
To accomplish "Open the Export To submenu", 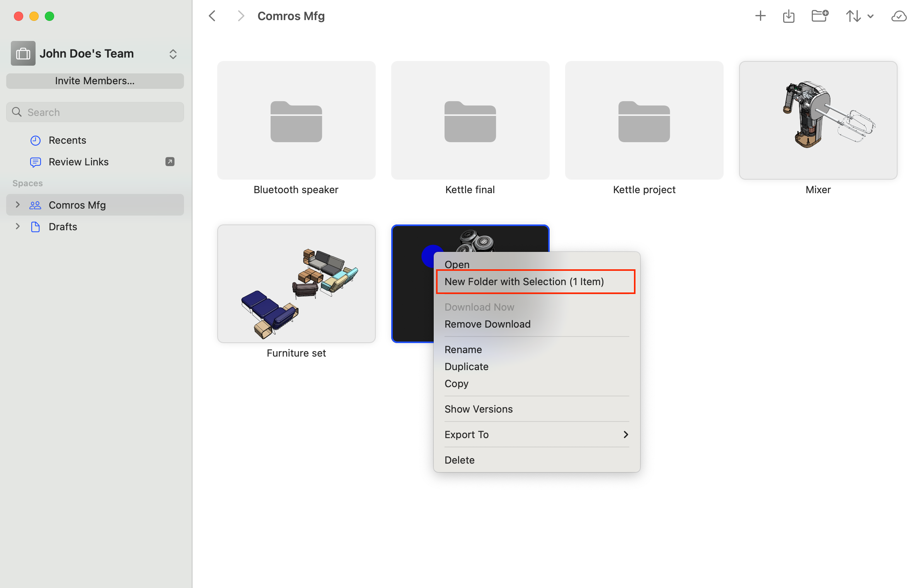I will coord(537,435).
